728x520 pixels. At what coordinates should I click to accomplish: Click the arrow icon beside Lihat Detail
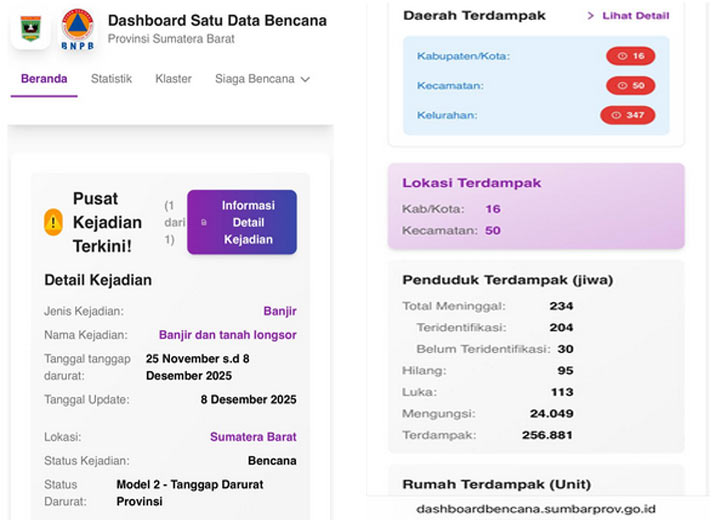tap(591, 16)
